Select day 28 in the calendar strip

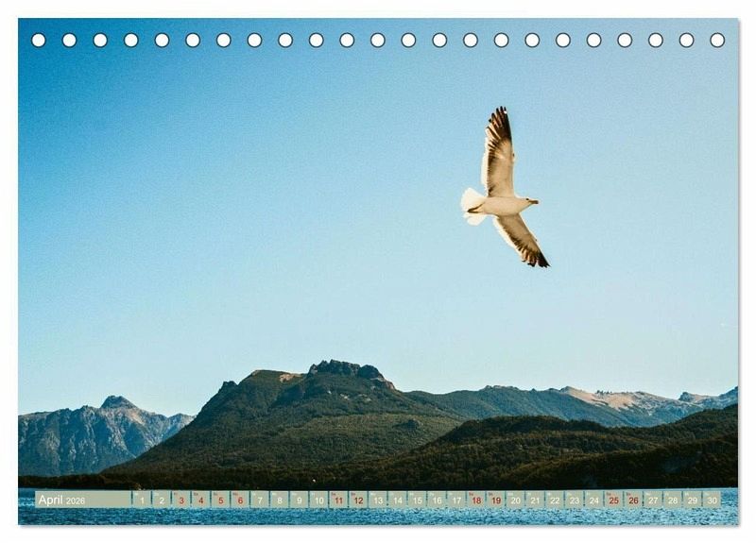pos(673,500)
